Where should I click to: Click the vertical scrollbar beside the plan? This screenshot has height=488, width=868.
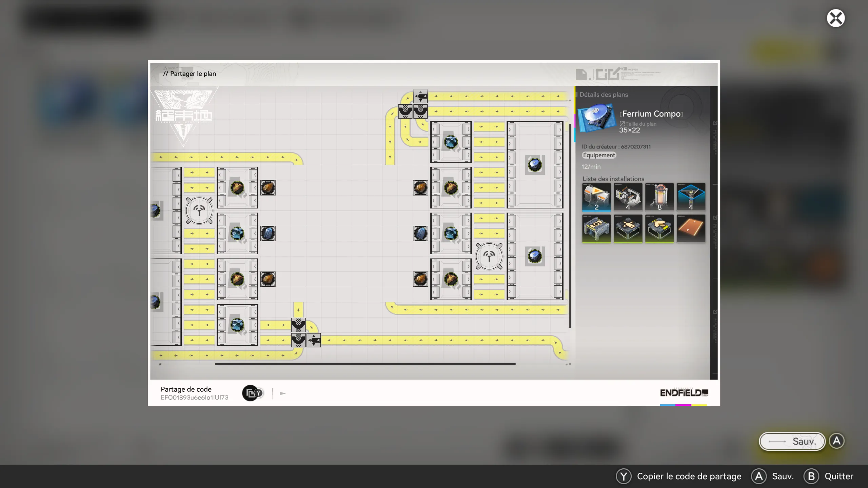pyautogui.click(x=570, y=225)
